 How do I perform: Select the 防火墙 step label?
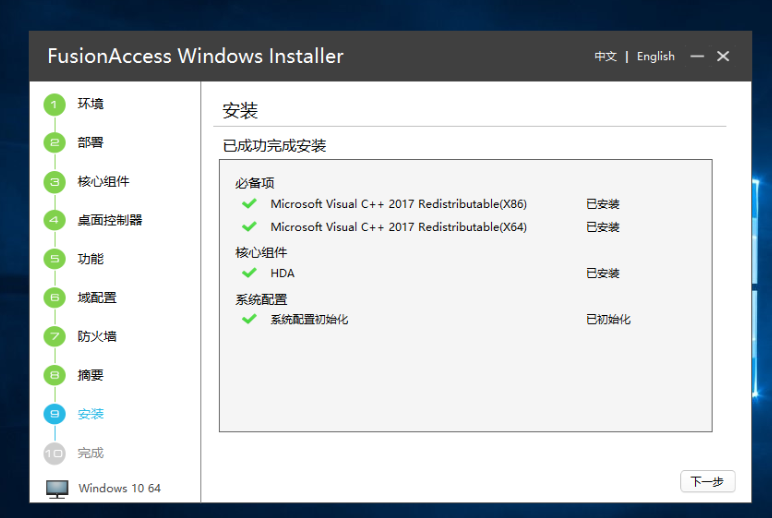(97, 337)
